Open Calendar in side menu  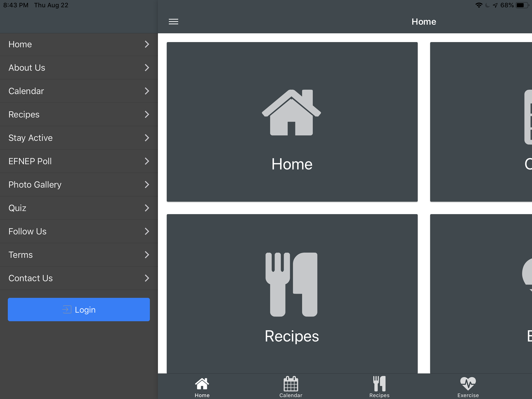[26, 91]
